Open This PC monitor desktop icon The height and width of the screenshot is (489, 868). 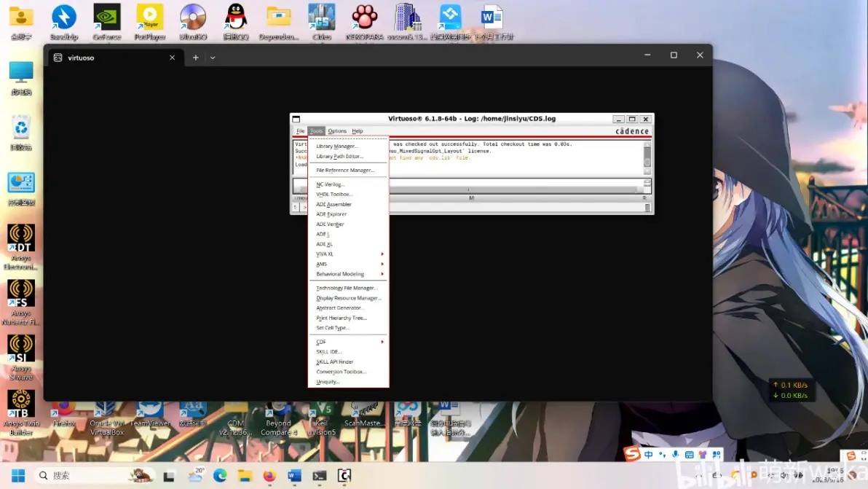[21, 77]
